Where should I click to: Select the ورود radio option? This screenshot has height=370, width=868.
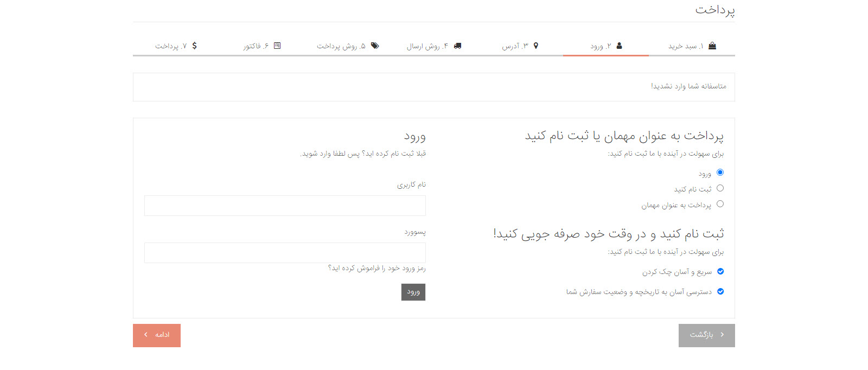coord(720,173)
